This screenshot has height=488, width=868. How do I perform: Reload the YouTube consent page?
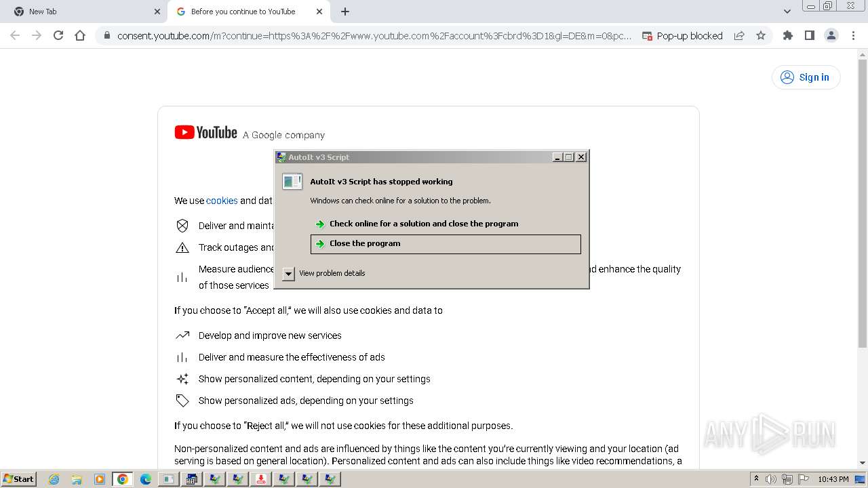58,35
